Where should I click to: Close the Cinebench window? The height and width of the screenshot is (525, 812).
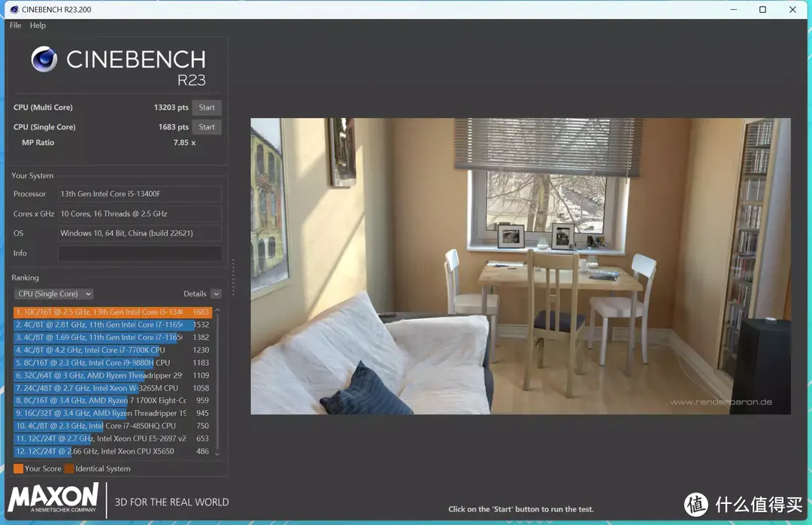pyautogui.click(x=792, y=9)
